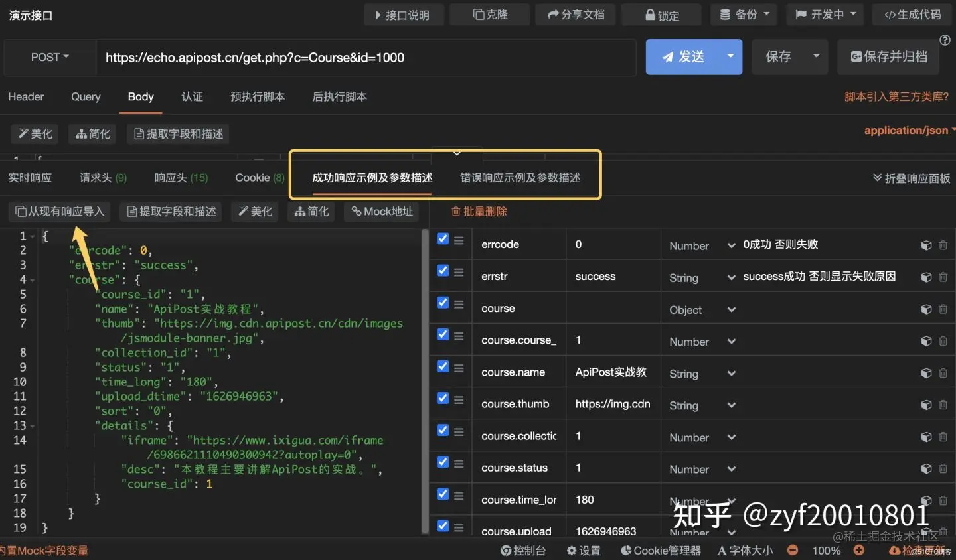Open 设置 settings in status bar
The image size is (956, 560).
(584, 551)
